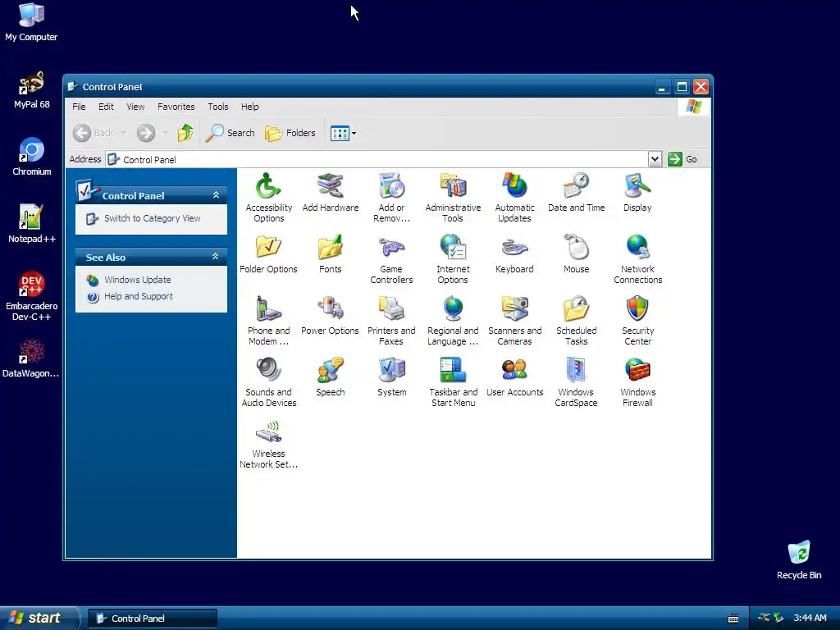Open the Add Hardware wizard
The width and height of the screenshot is (840, 630).
click(330, 192)
